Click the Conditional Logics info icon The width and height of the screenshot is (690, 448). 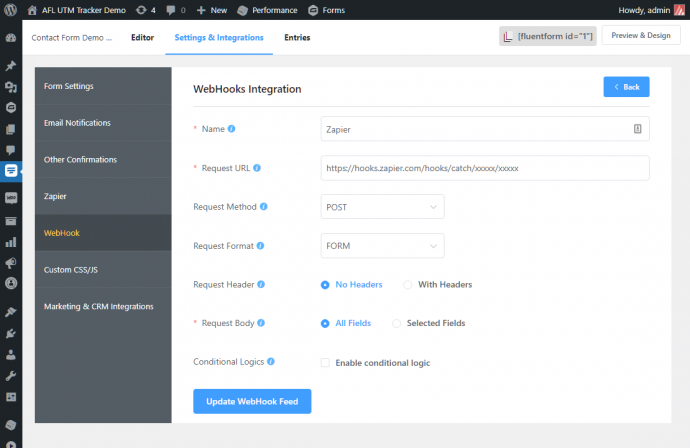tap(271, 362)
